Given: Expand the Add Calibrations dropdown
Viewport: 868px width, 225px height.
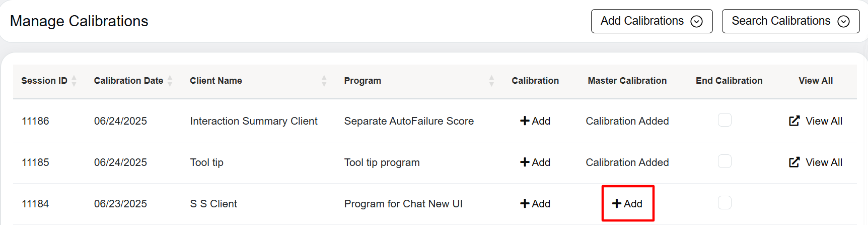Looking at the screenshot, I should point(652,21).
